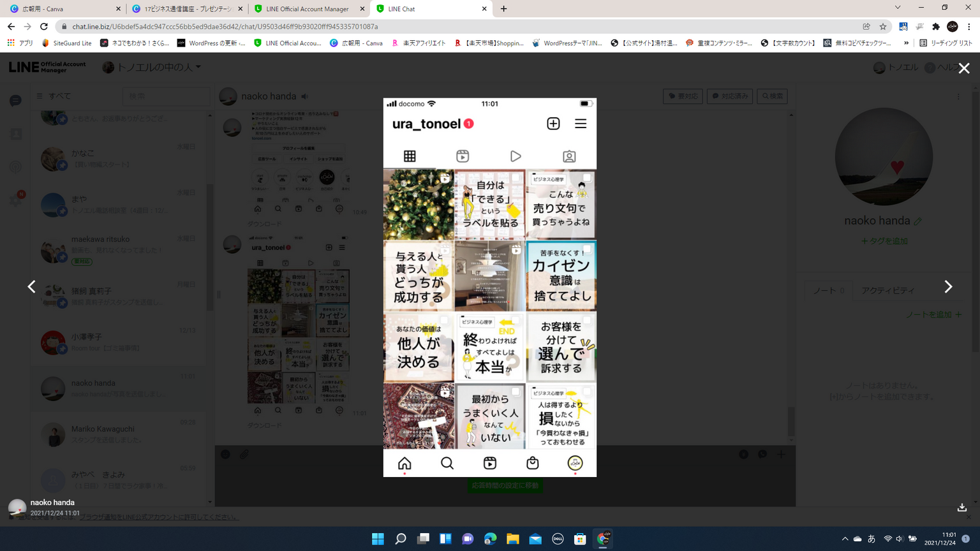Viewport: 980px width, 551px height.
Task: Open the リーディング リスト reading list
Action: (x=946, y=43)
